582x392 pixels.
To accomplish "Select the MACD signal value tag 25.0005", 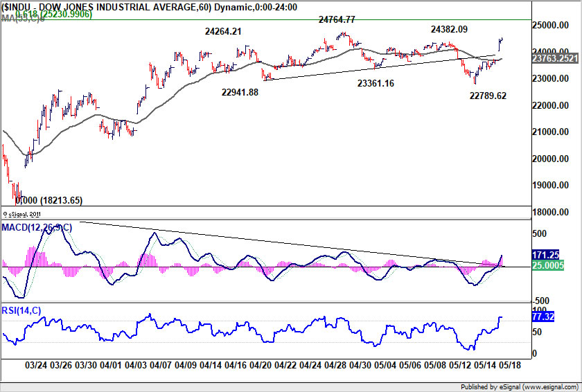I will (x=548, y=265).
